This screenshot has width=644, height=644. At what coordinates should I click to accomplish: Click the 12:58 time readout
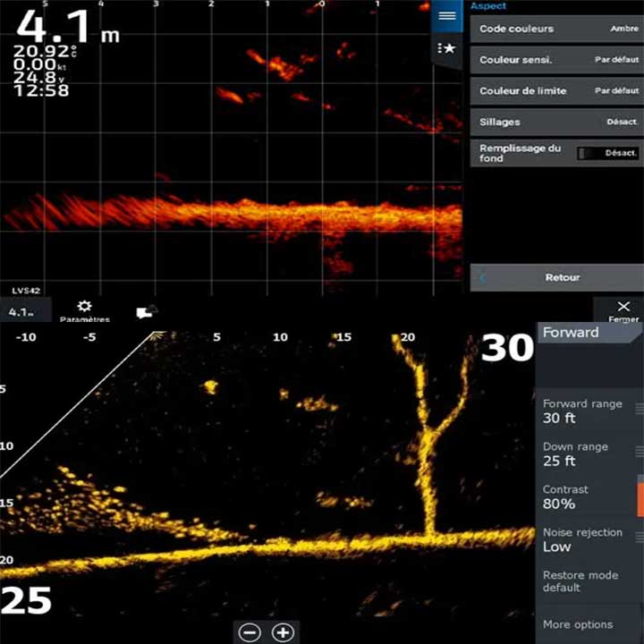[x=41, y=90]
